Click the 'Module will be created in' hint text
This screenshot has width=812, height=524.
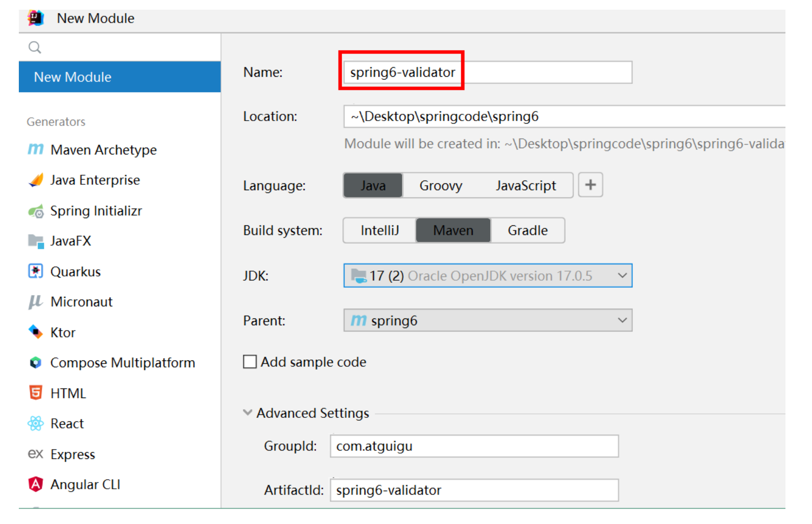coord(564,144)
